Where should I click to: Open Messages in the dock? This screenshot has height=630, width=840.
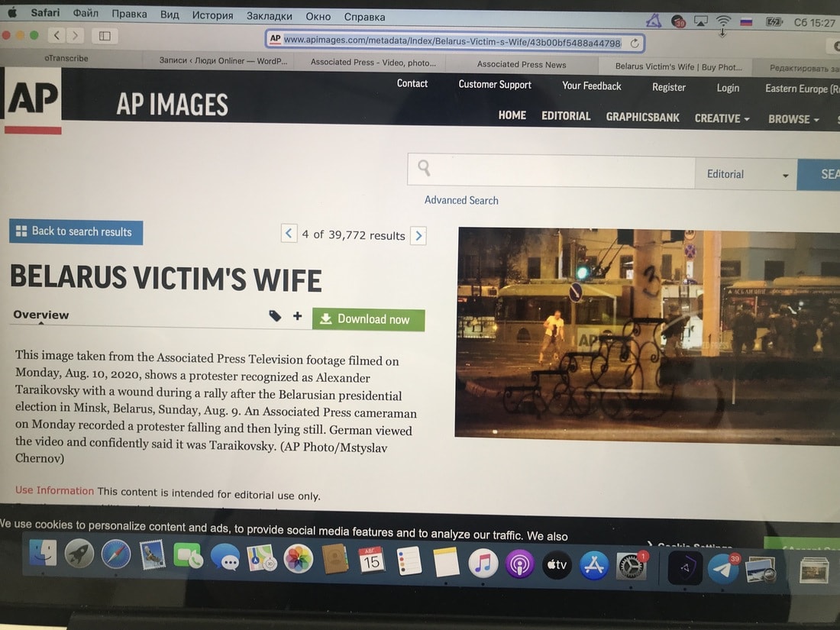click(x=225, y=557)
